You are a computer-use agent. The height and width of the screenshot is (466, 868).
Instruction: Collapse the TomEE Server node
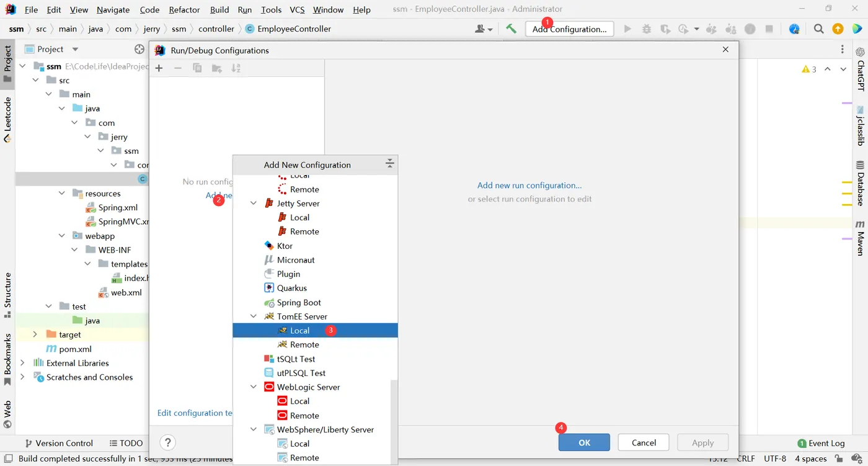pos(253,316)
